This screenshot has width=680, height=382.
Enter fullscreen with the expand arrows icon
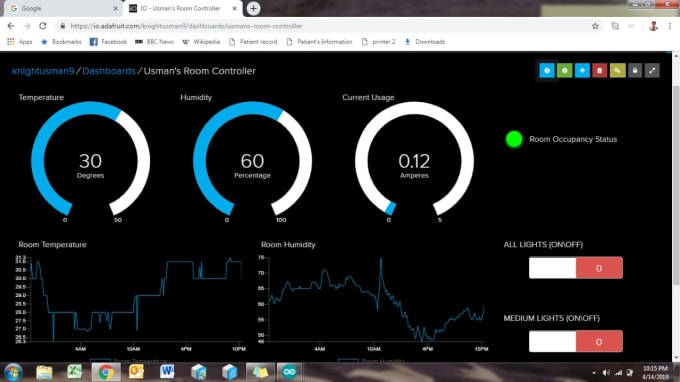point(652,71)
